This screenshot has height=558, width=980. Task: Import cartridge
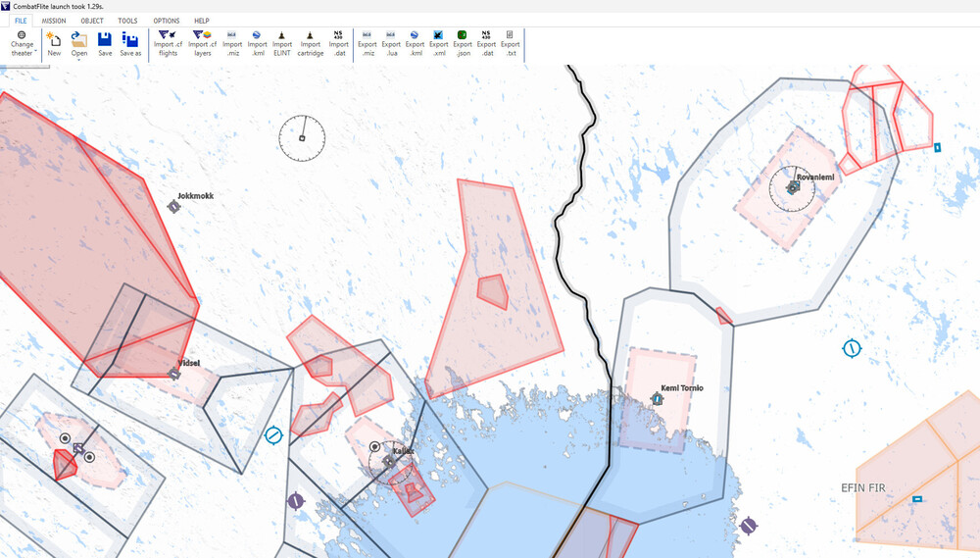[x=310, y=44]
